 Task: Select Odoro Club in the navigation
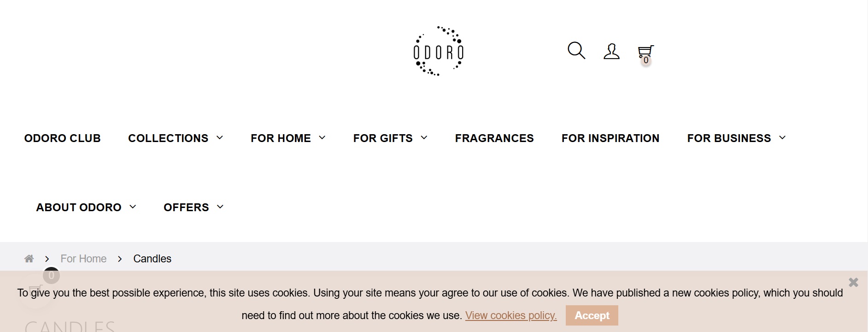click(x=62, y=138)
